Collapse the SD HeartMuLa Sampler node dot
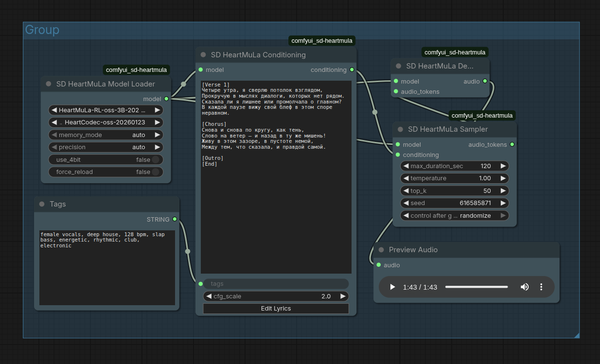This screenshot has height=364, width=600. point(401,129)
